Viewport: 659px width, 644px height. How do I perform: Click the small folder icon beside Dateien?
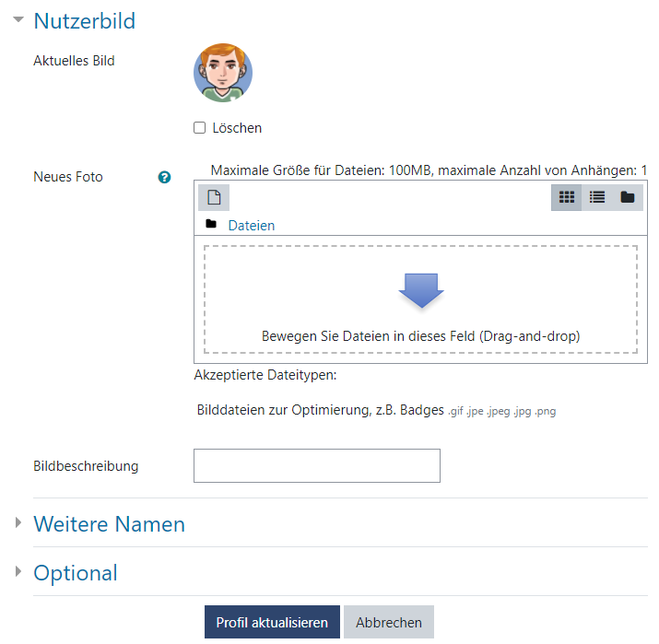click(x=211, y=225)
